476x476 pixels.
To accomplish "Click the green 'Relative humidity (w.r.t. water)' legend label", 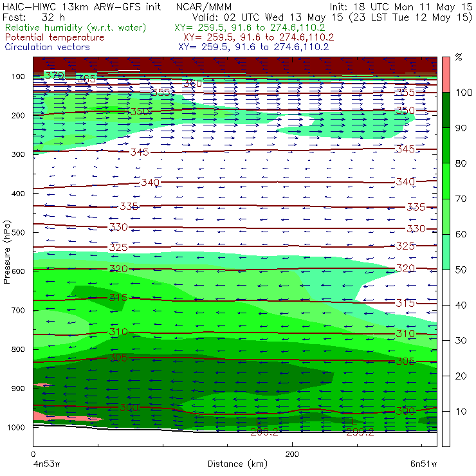I will [76, 28].
